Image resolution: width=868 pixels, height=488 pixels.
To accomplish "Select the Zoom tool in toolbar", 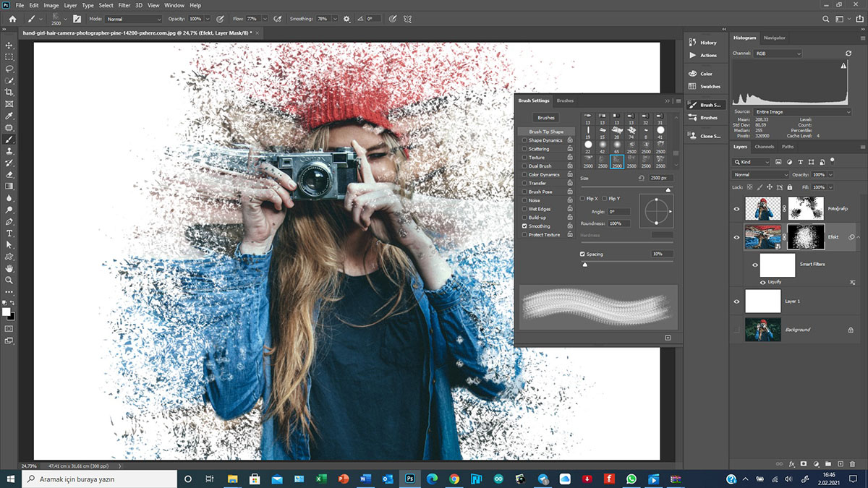I will 9,280.
